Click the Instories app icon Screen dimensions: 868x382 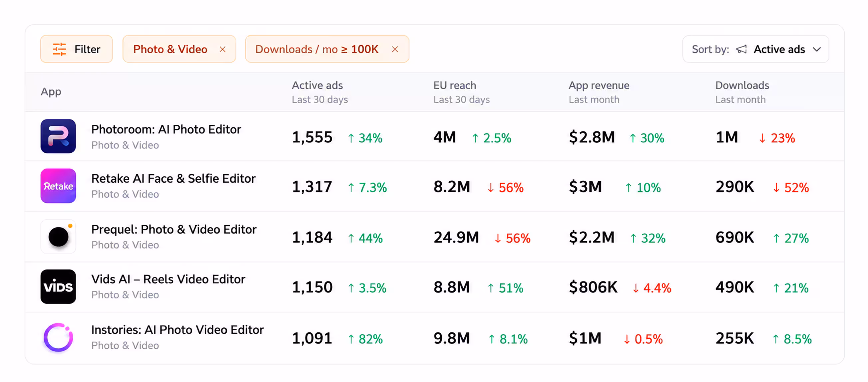58,337
